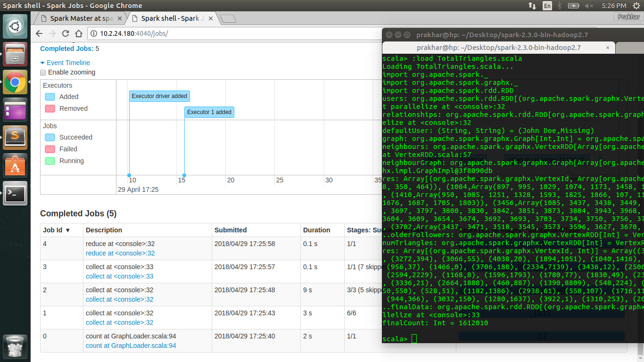Go to Chrome home page
This screenshot has height=362, width=644.
pos(78,33)
